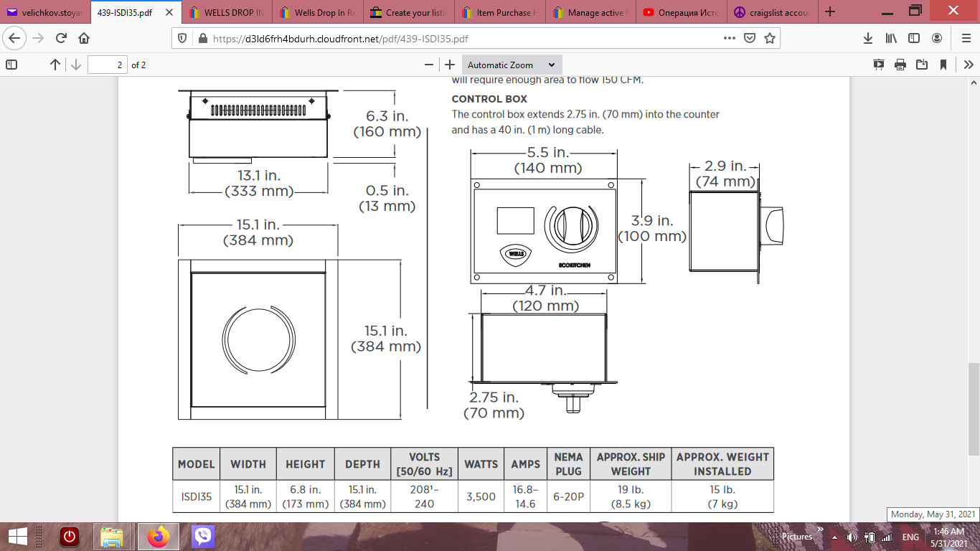Go to the next PDF page
Image resolution: width=980 pixels, height=551 pixels.
point(76,65)
